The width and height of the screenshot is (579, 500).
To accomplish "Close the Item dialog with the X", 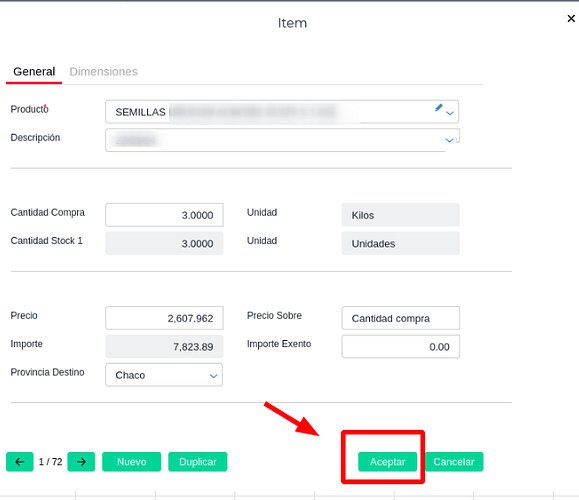I will pos(571,18).
